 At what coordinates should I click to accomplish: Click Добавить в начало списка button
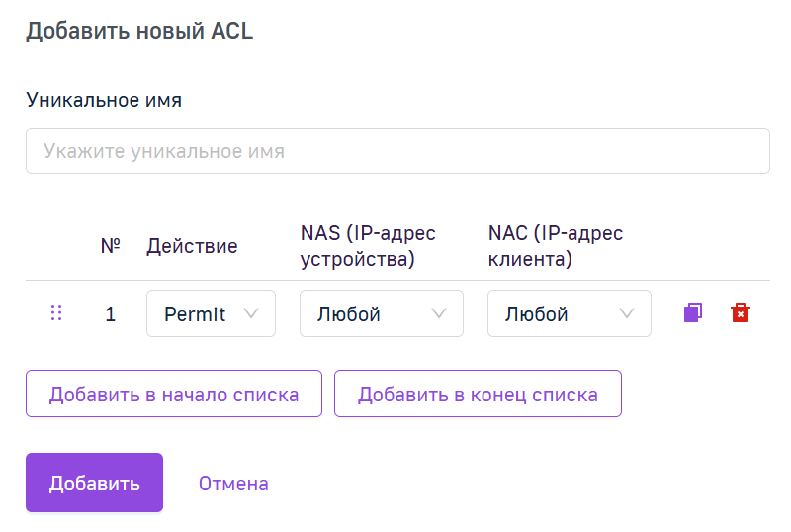pos(174,394)
